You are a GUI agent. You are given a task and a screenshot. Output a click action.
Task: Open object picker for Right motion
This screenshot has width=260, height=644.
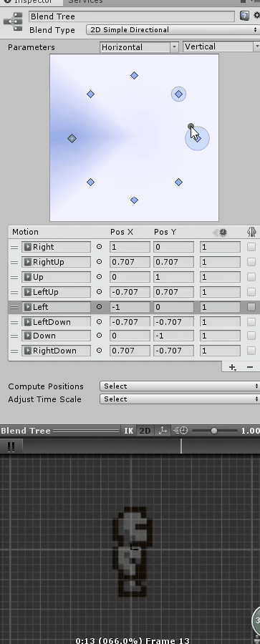tap(99, 247)
